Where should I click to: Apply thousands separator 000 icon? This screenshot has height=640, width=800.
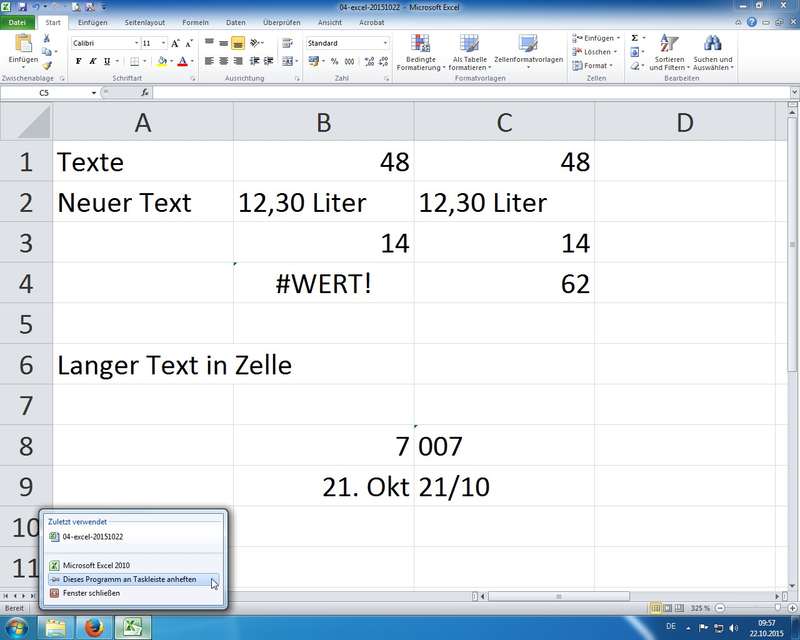(349, 61)
